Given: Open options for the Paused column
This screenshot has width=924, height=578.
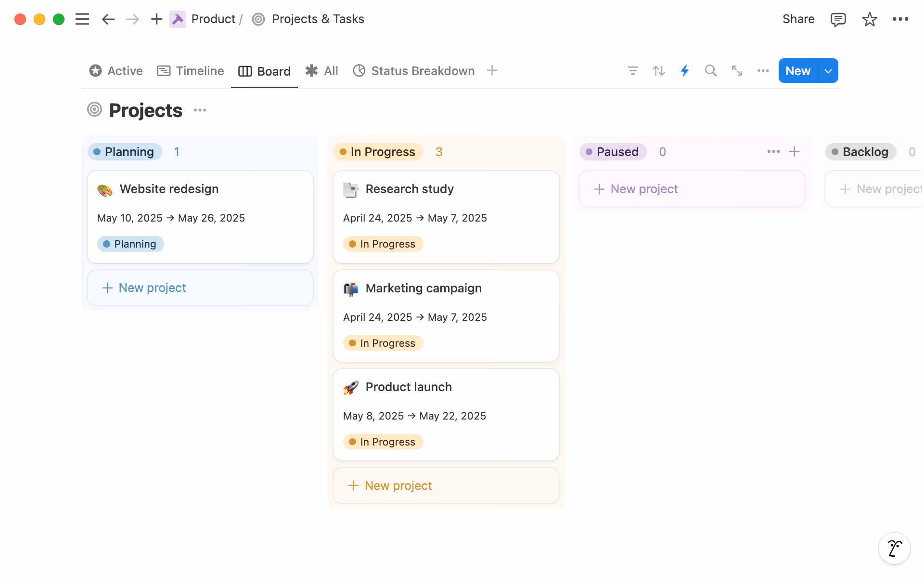Looking at the screenshot, I should 773,151.
